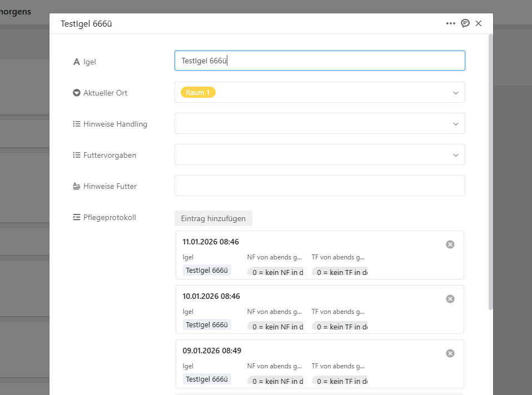Close the TestIgel 666ü record dialog
This screenshot has height=395, width=532.
(479, 23)
